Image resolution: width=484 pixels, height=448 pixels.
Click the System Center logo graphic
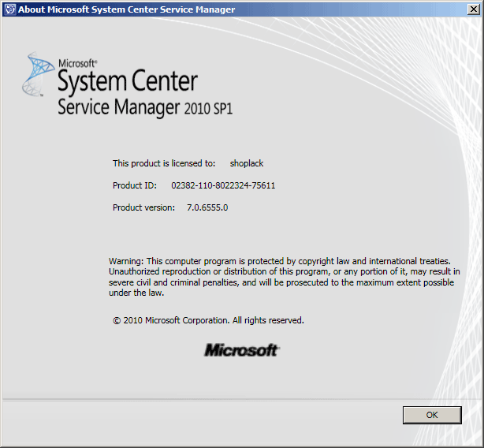[38, 74]
